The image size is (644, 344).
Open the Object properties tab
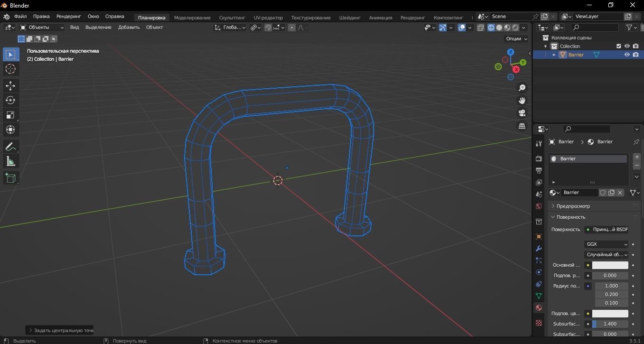[x=539, y=236]
